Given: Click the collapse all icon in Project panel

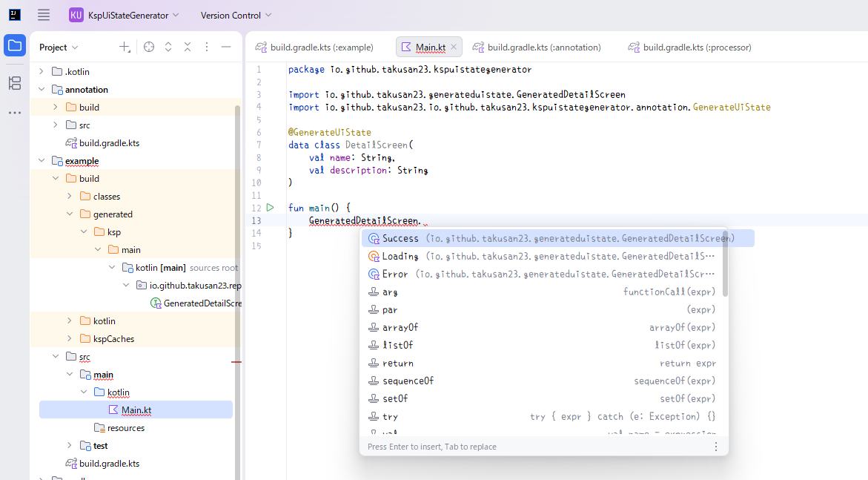Looking at the screenshot, I should pyautogui.click(x=188, y=47).
